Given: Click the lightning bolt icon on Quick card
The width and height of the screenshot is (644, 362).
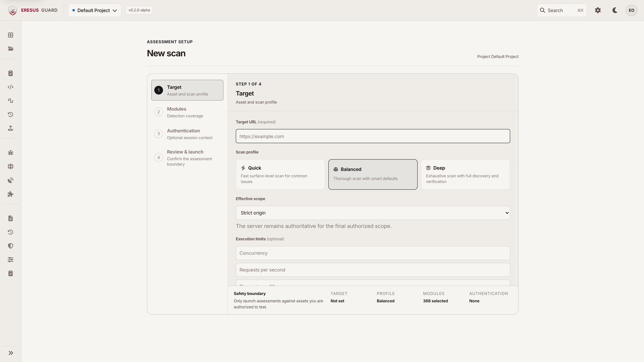Looking at the screenshot, I should click(243, 168).
